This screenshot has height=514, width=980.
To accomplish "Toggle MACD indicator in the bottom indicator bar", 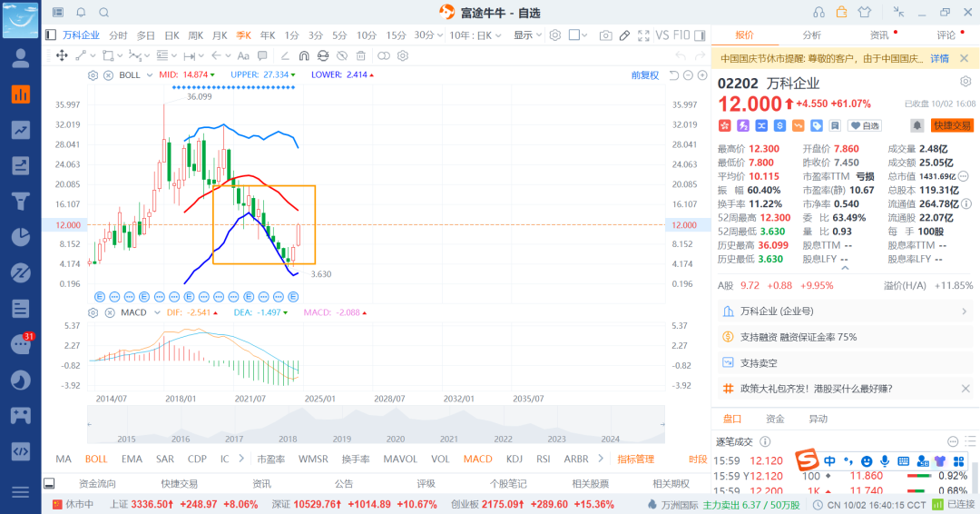I will point(478,459).
